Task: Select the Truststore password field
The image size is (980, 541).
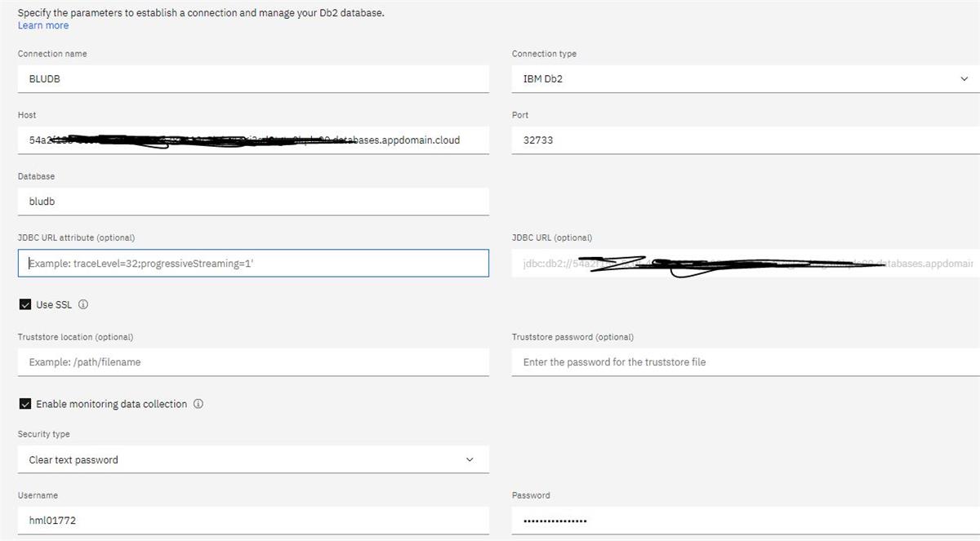Action: 745,361
